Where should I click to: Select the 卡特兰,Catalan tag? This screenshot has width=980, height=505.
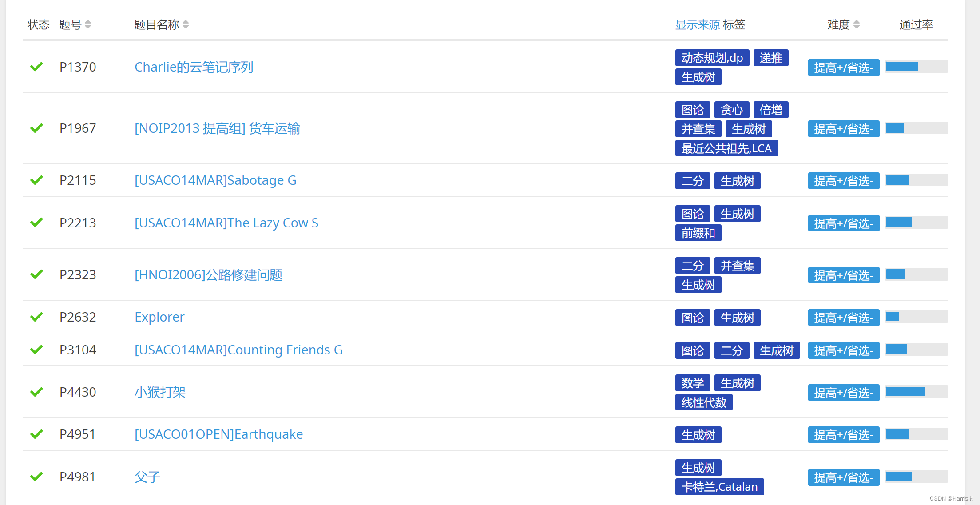click(719, 487)
